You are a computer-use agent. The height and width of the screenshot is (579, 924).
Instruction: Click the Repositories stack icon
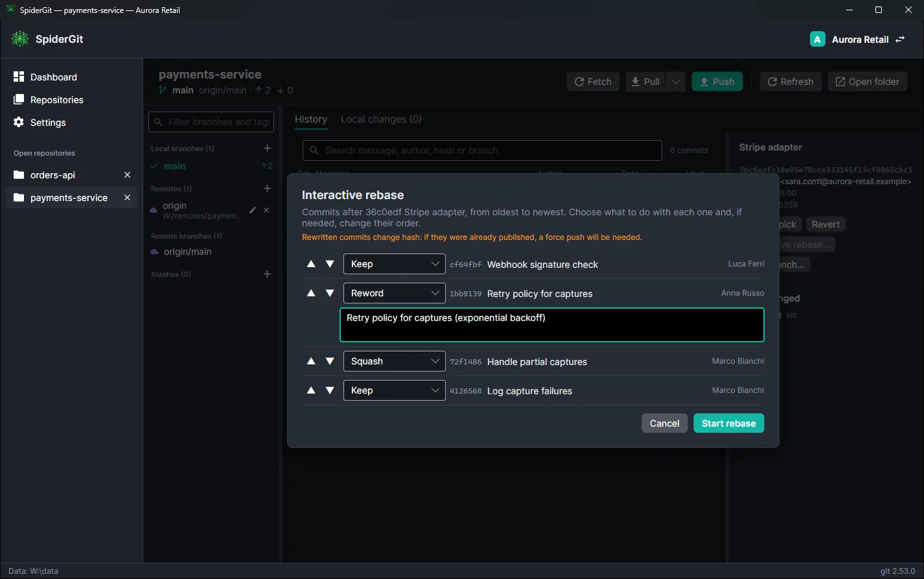(x=19, y=100)
